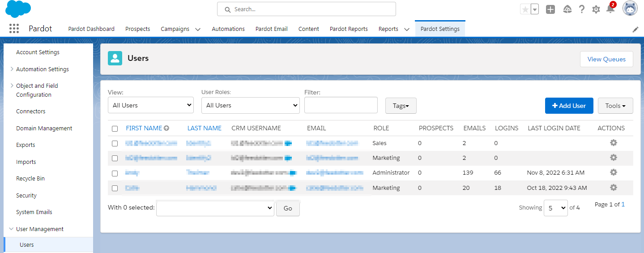Switch to the Pardot Email tab
The image size is (644, 253).
[x=272, y=29]
